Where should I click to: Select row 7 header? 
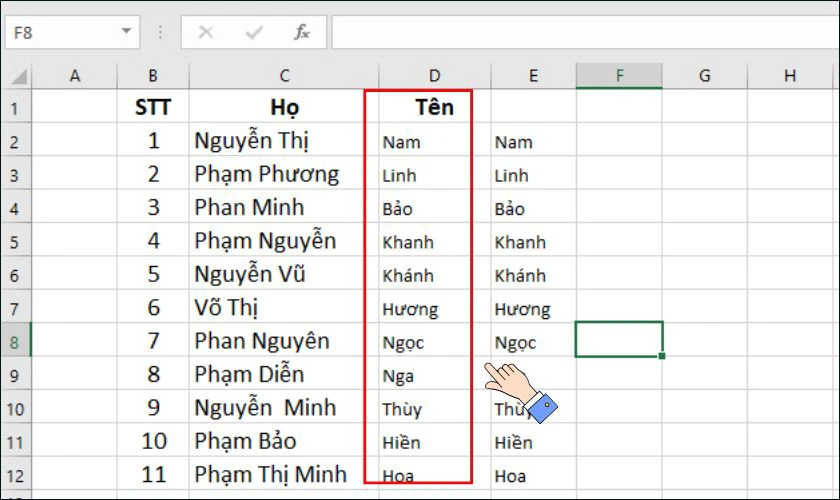(16, 307)
